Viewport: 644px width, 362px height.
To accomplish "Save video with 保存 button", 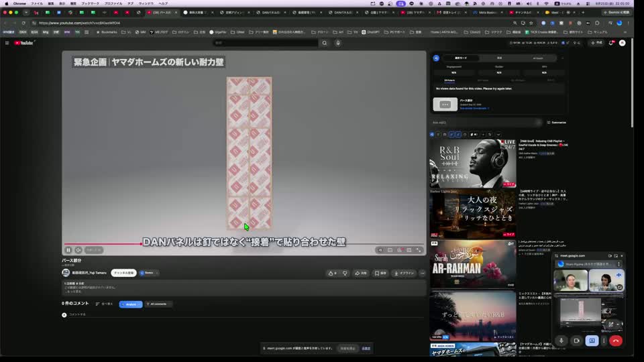I will pyautogui.click(x=381, y=274).
